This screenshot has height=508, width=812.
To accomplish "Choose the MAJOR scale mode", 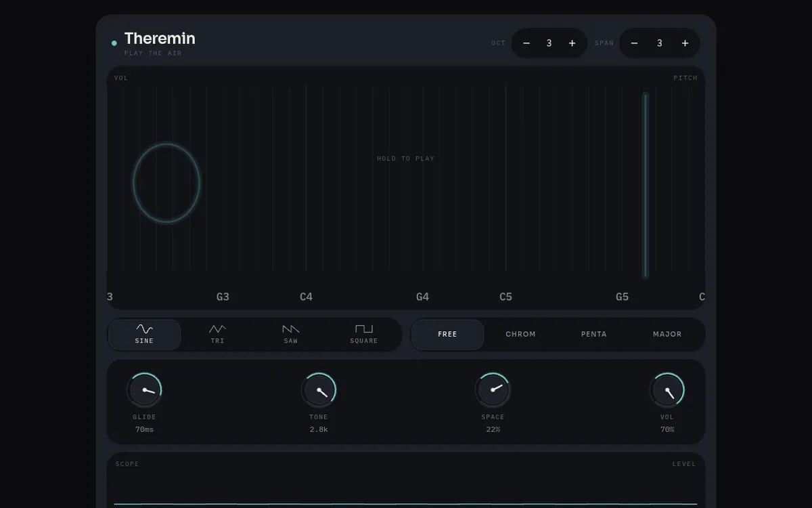I will [667, 335].
